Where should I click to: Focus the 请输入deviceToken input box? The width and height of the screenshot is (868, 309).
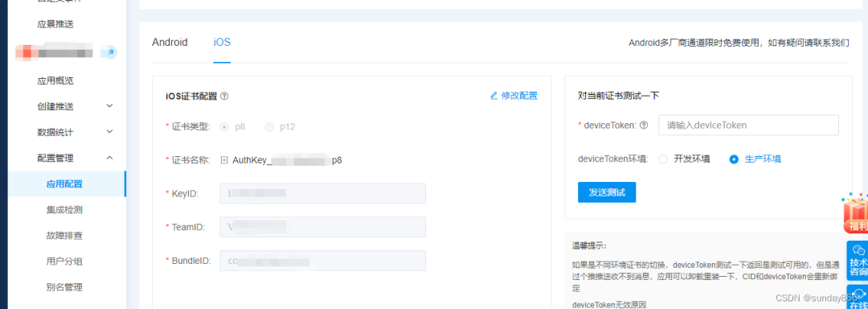click(x=748, y=126)
